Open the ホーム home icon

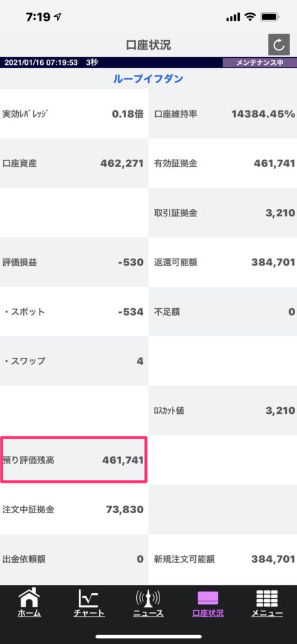pos(30,603)
